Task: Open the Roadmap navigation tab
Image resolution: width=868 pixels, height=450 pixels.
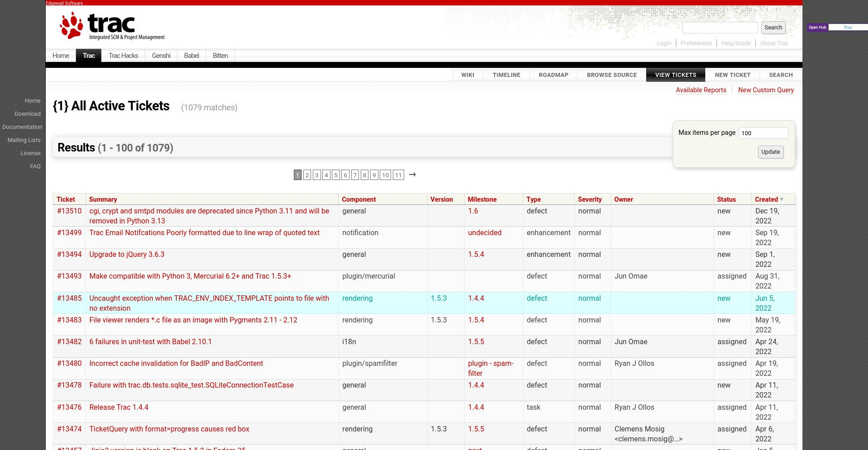Action: tap(553, 75)
